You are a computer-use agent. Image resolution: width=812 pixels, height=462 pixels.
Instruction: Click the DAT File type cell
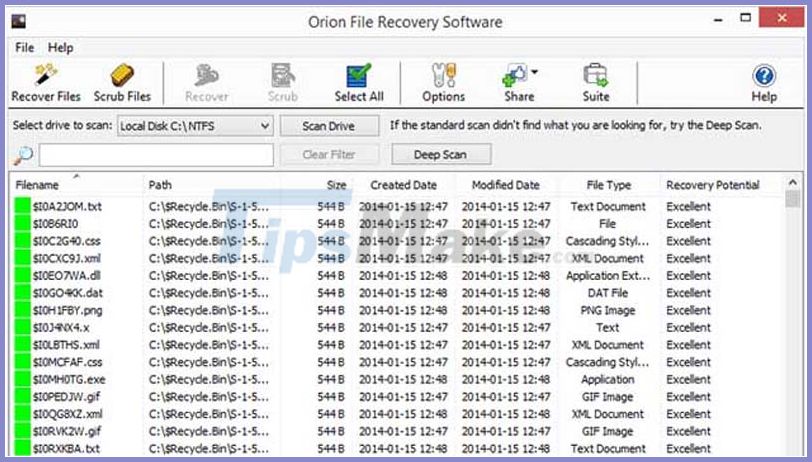point(608,293)
